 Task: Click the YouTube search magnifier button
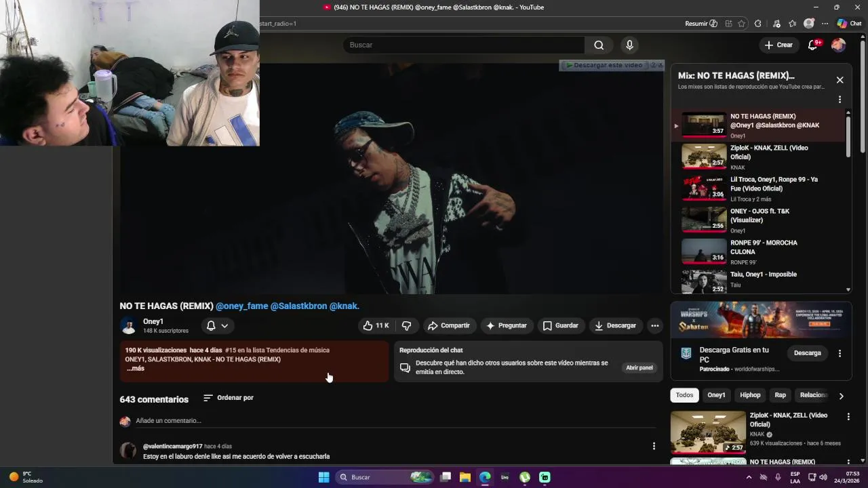599,45
